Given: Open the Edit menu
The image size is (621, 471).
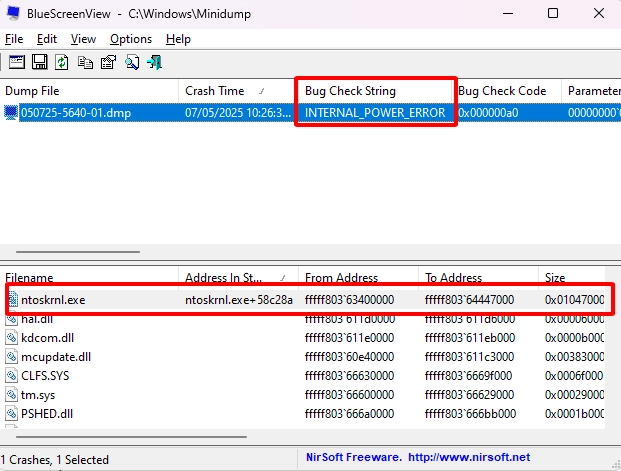Looking at the screenshot, I should pos(47,39).
